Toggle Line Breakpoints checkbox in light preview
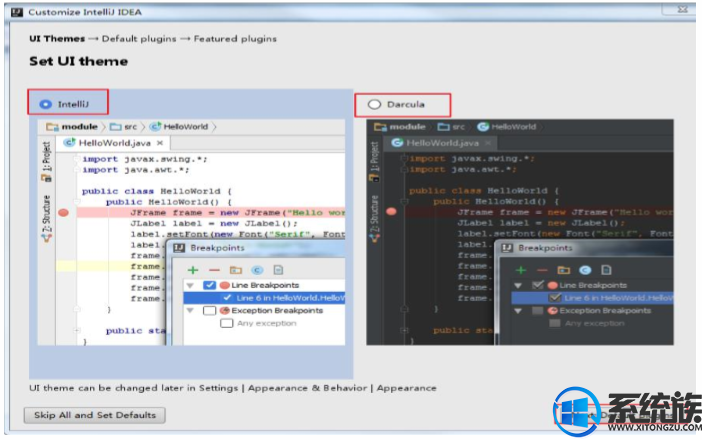The height and width of the screenshot is (440, 702). point(210,285)
